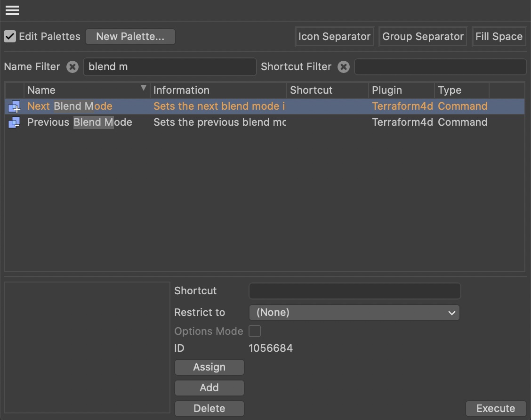Insert a Group Separator
This screenshot has height=420, width=531.
[422, 36]
